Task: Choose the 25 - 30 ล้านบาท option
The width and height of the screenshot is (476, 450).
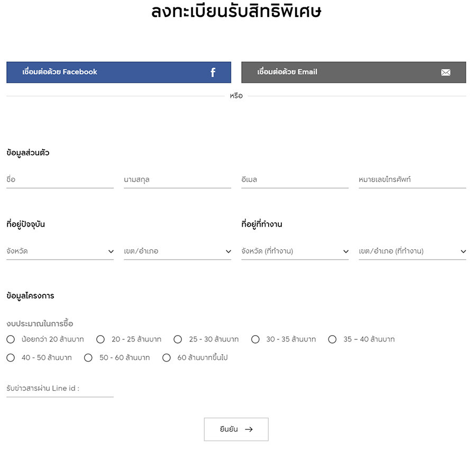Action: point(178,339)
